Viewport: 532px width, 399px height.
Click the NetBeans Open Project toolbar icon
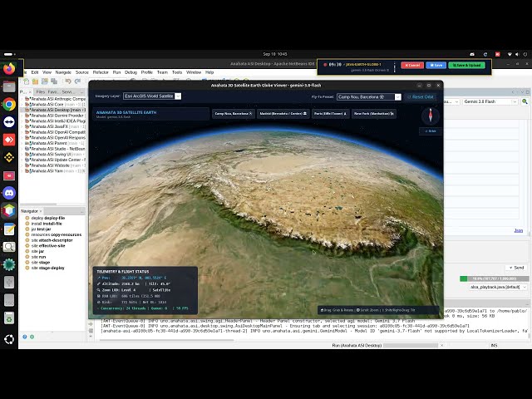(44, 81)
